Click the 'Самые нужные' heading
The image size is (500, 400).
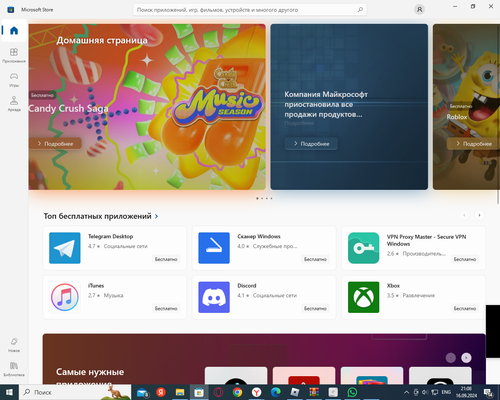[x=90, y=372]
